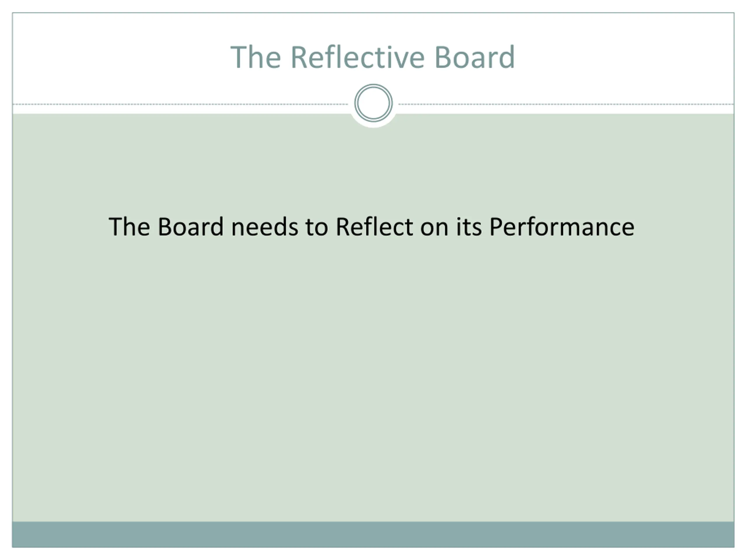Click the word 'Board' in the slide title
Viewport: 747px width, 560px height.
pos(474,57)
